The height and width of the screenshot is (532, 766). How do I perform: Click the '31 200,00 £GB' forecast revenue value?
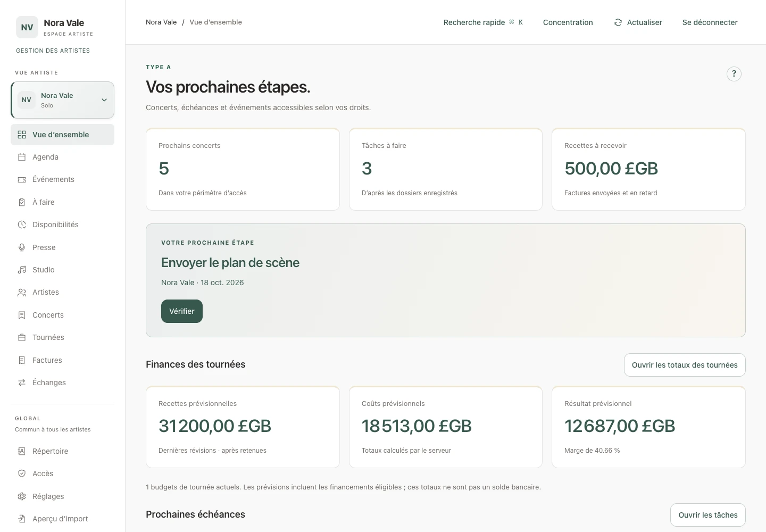click(x=215, y=426)
